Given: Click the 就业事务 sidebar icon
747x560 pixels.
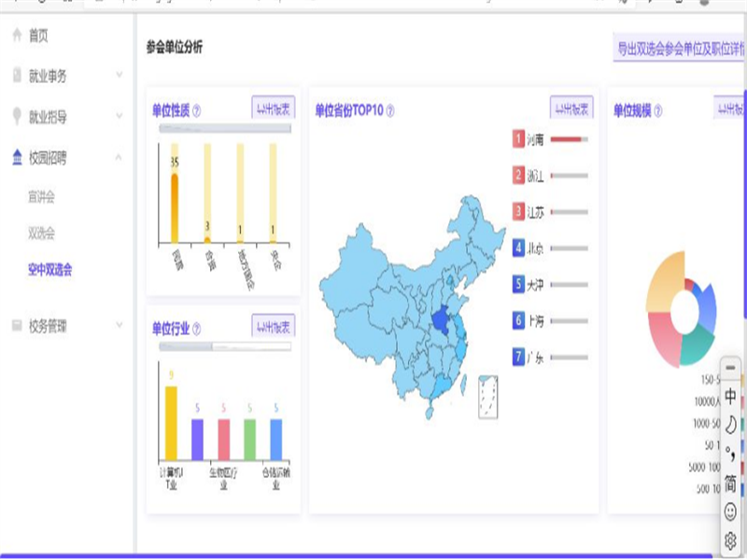Looking at the screenshot, I should (17, 76).
